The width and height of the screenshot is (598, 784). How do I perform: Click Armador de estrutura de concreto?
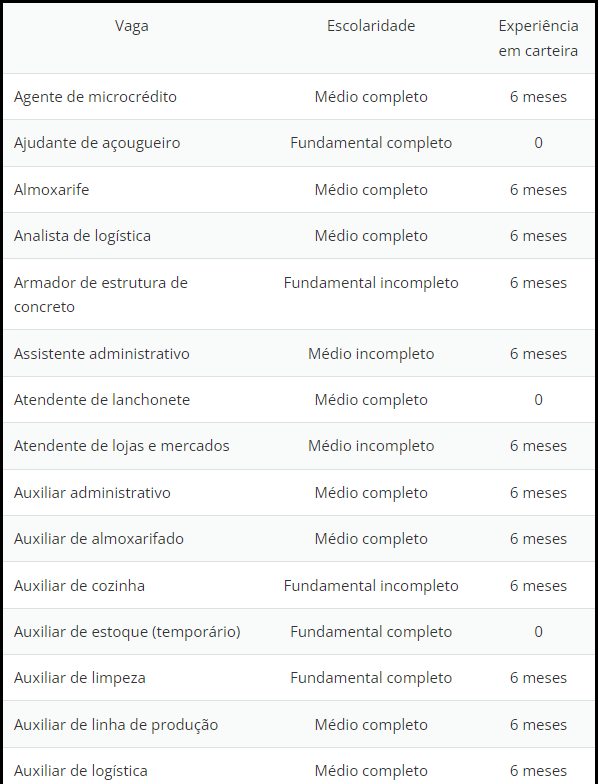pyautogui.click(x=101, y=294)
